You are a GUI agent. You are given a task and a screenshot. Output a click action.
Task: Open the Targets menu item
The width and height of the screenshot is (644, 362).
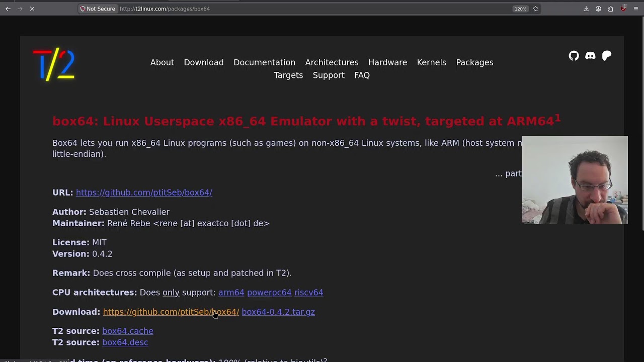tap(288, 75)
